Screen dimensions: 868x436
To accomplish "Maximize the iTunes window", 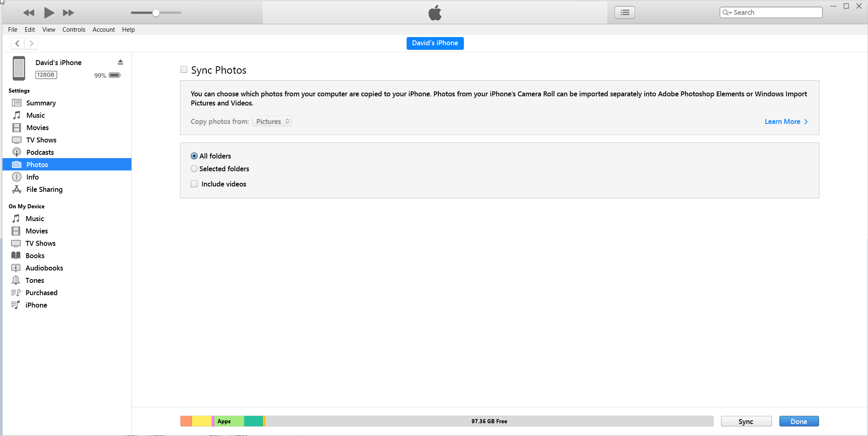I will [846, 6].
